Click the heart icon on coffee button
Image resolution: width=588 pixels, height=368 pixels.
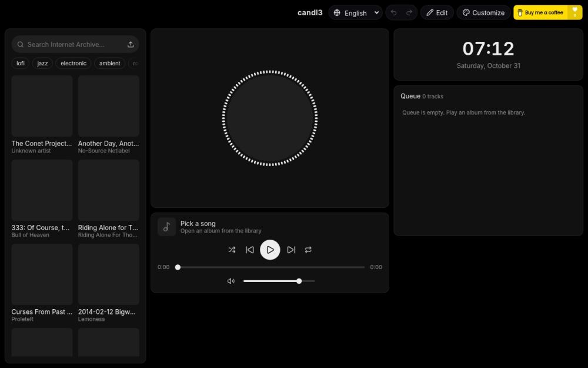pos(575,10)
